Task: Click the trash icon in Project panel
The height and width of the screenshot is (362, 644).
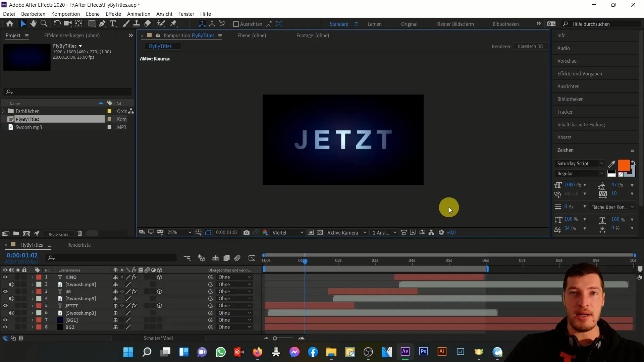Action: point(80,234)
